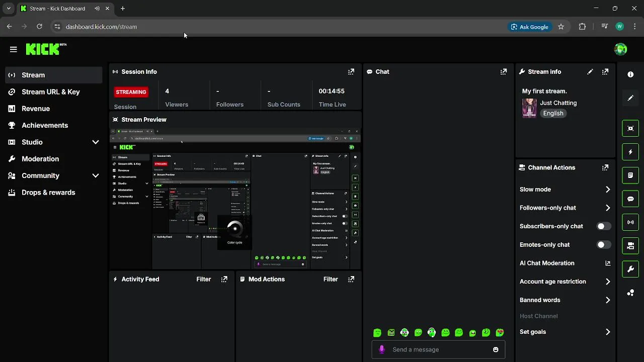Toggle the wrench stream info widget icon
This screenshot has height=362, width=644.
(x=630, y=269)
